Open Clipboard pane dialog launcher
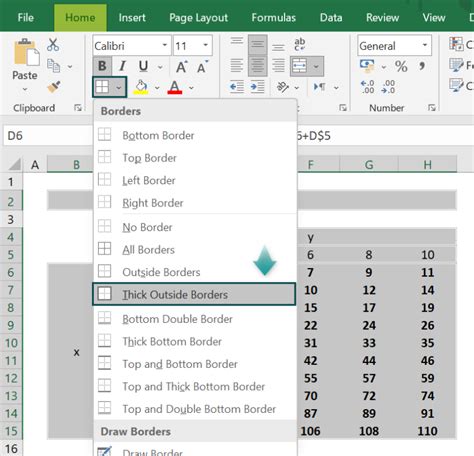The height and width of the screenshot is (456, 474). click(x=78, y=107)
